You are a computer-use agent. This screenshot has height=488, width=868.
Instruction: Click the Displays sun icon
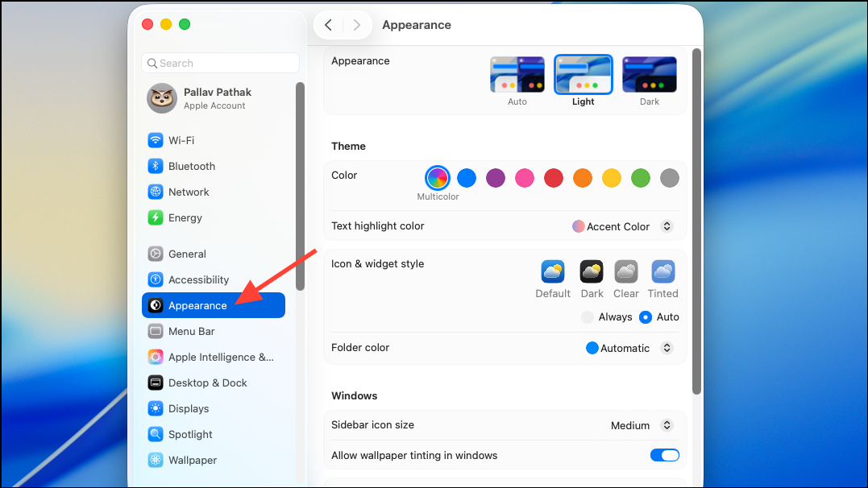click(156, 408)
